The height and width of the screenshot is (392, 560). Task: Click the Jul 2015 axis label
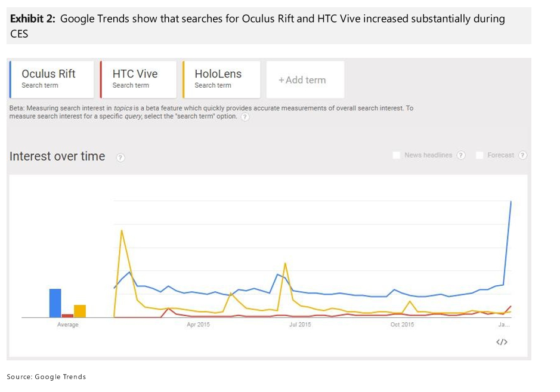(x=300, y=325)
